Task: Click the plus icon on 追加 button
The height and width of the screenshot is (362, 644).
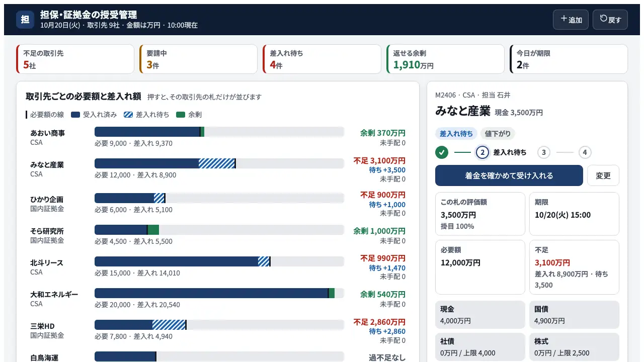Action: point(563,19)
